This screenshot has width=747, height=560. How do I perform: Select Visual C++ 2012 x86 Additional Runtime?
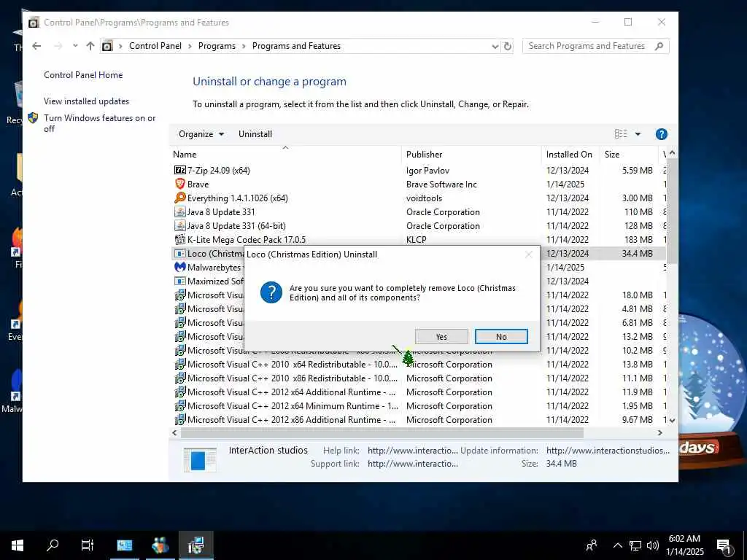(419, 419)
